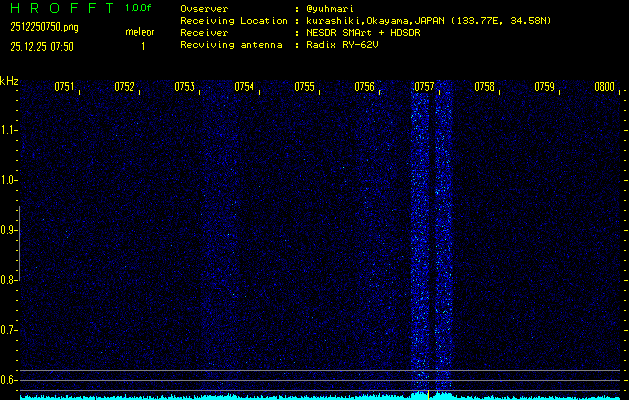This screenshot has width=629, height=400.
Task: Click the 0.9 kHz axis label
Action: point(7,230)
